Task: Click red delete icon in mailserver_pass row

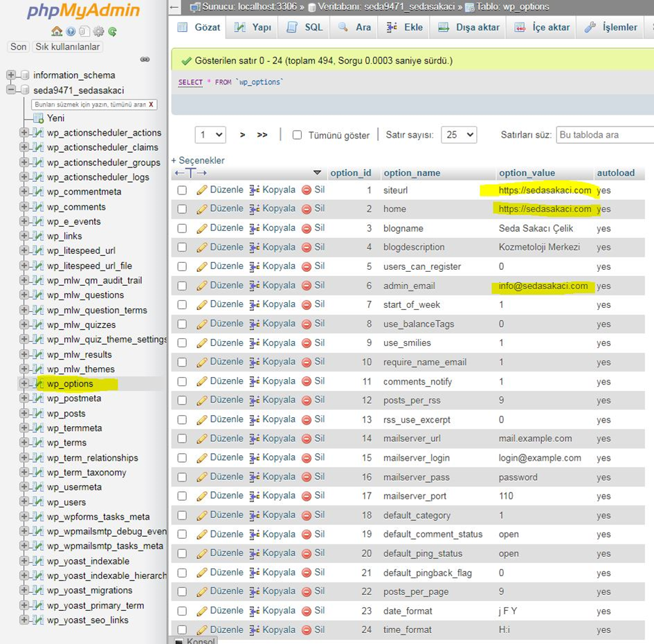Action: tap(307, 477)
